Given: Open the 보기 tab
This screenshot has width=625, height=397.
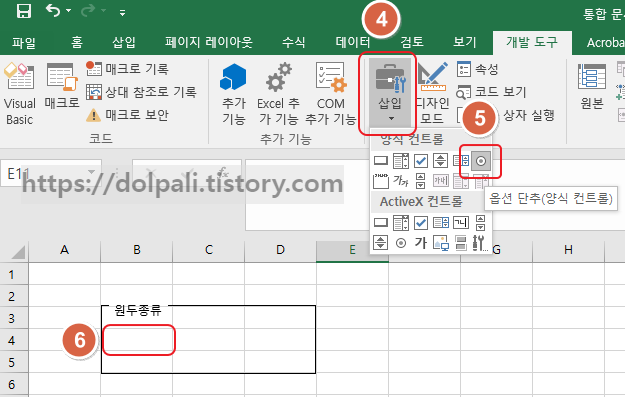Looking at the screenshot, I should tap(464, 42).
